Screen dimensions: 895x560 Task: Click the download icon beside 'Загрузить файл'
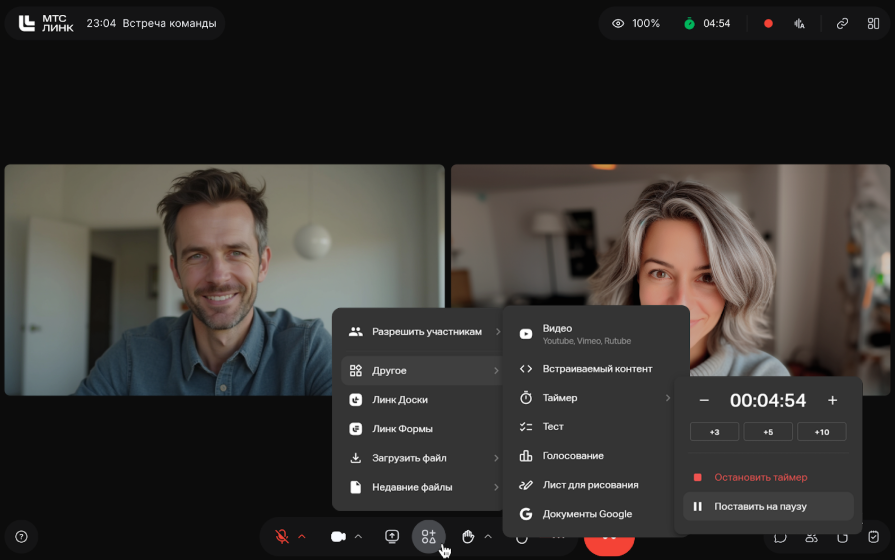click(x=356, y=458)
